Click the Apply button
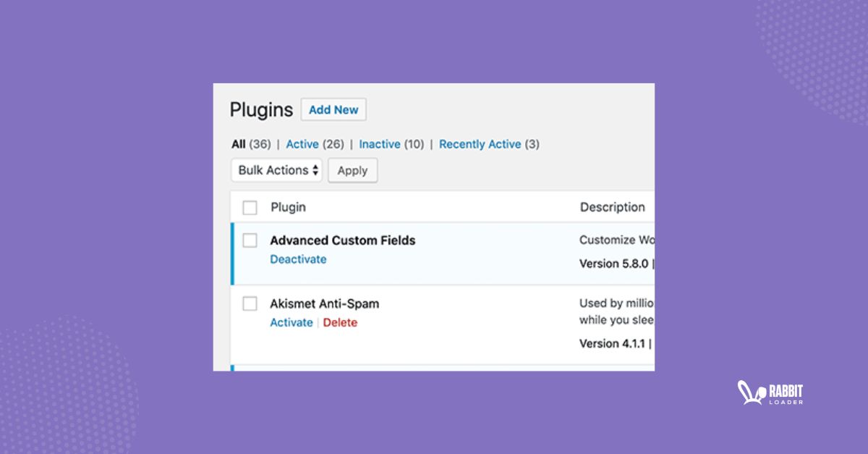 pos(352,171)
